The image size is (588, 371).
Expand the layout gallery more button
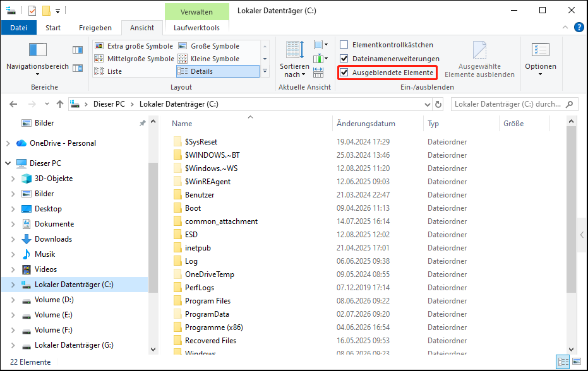[x=265, y=71]
